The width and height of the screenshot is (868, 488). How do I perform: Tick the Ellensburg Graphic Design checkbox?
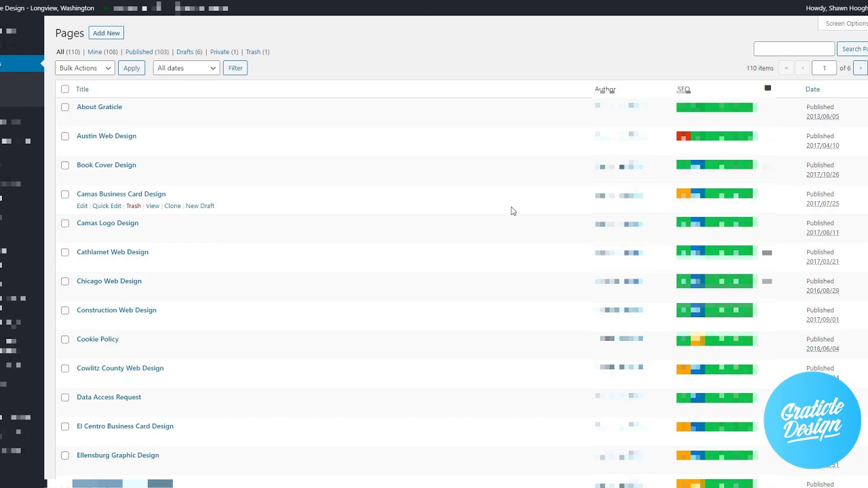(x=65, y=455)
